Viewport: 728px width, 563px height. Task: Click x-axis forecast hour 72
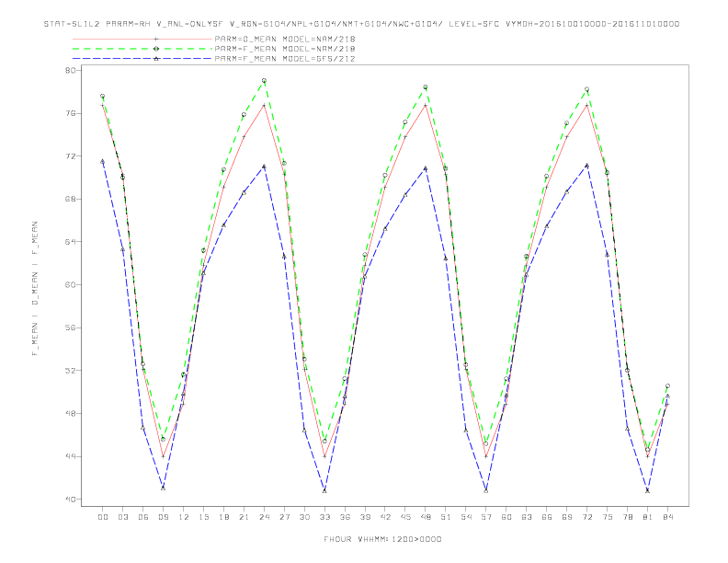click(x=587, y=517)
